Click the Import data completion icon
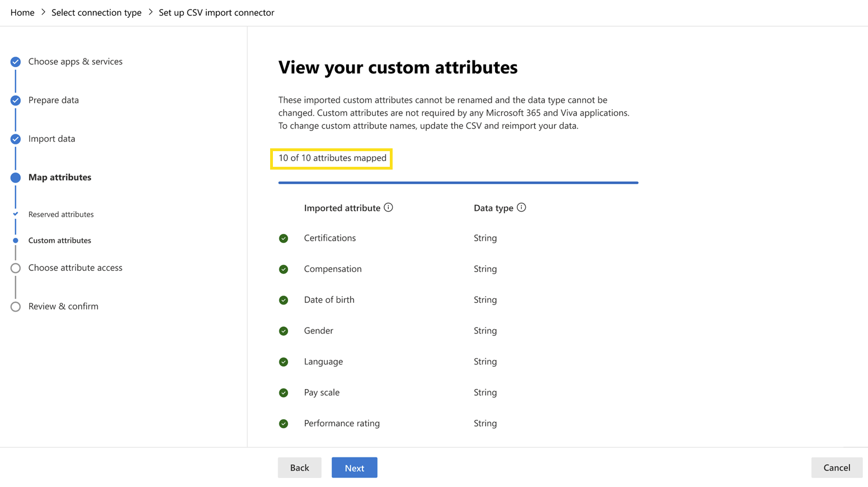Screen dimensions: 868x487 (x=15, y=139)
